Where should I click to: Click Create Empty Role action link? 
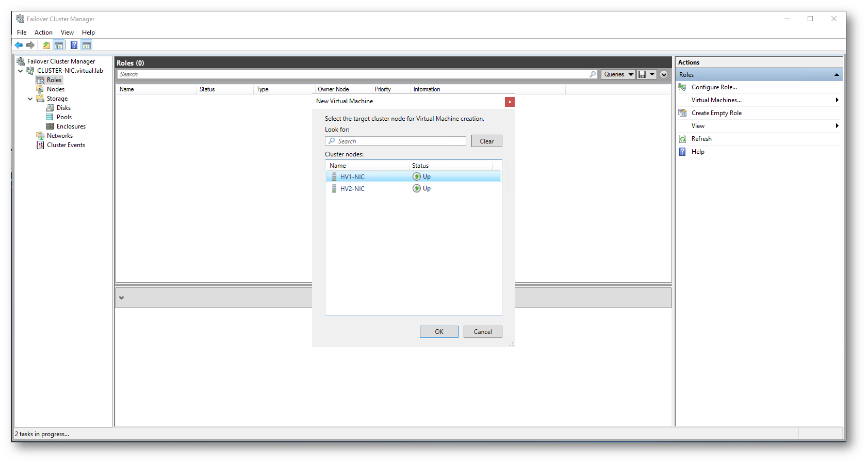pyautogui.click(x=716, y=113)
